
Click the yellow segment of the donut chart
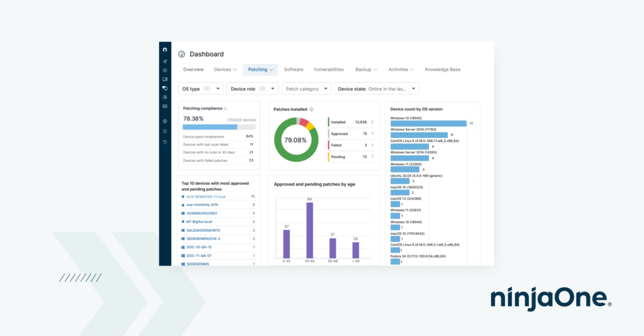[311, 126]
